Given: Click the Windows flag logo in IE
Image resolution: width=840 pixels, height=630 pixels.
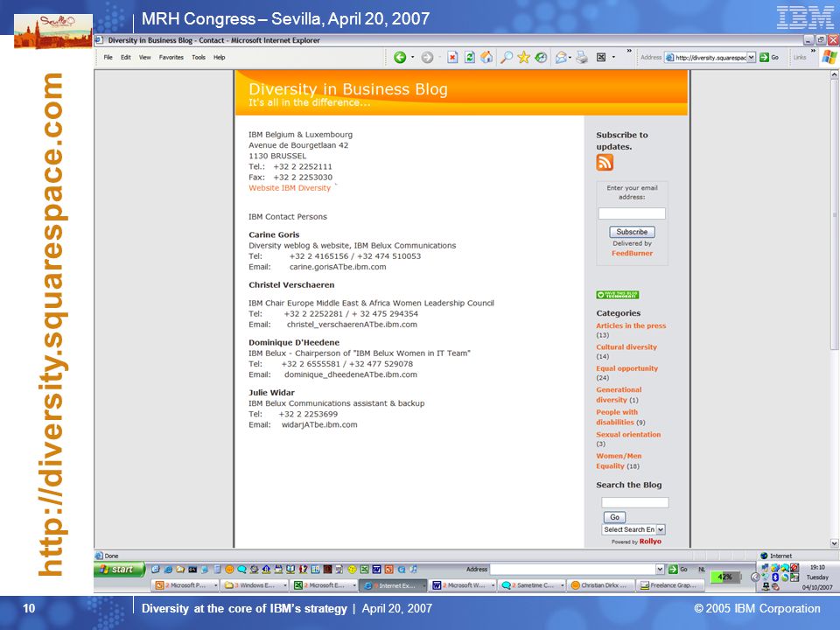Looking at the screenshot, I should (829, 57).
